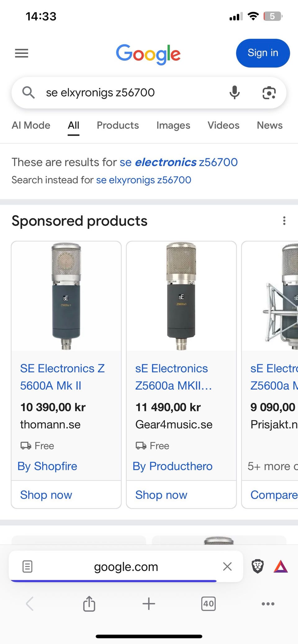This screenshot has height=644, width=298.
Task: Open a new tab with plus icon
Action: (149, 604)
